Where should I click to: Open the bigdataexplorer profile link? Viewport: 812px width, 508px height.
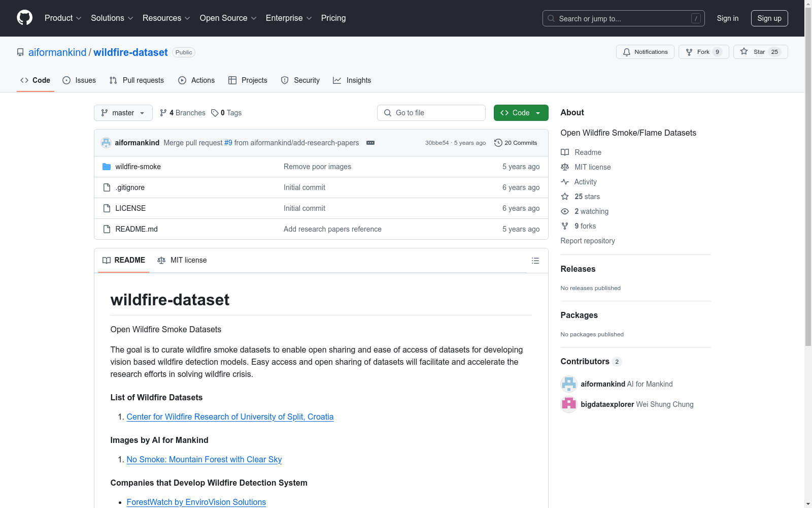point(607,404)
